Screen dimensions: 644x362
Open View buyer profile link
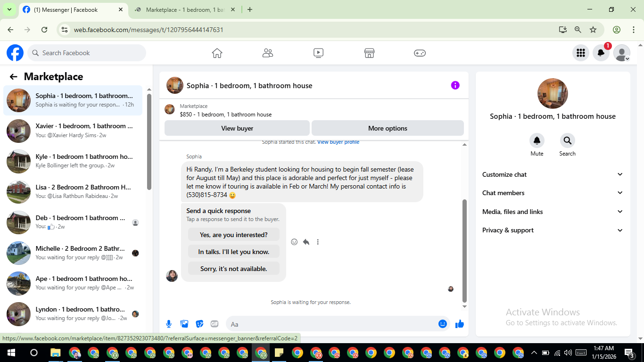coord(338,142)
